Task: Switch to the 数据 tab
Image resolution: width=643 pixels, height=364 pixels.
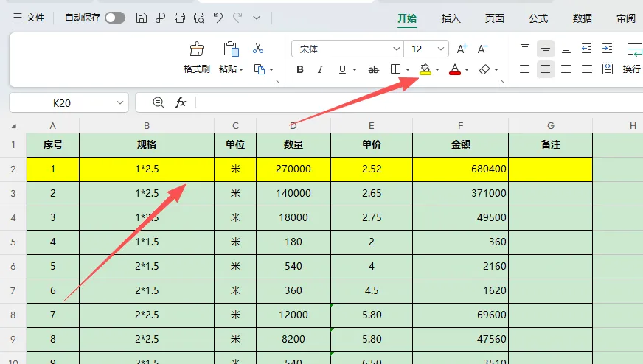Action: click(583, 18)
